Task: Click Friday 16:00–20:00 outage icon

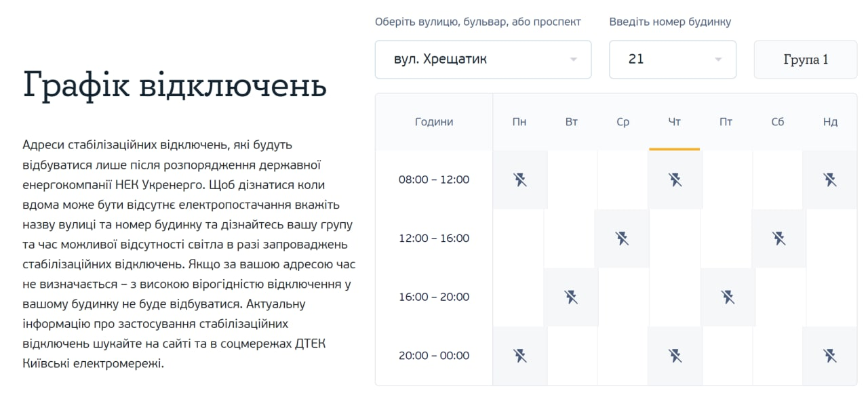Action: [728, 297]
